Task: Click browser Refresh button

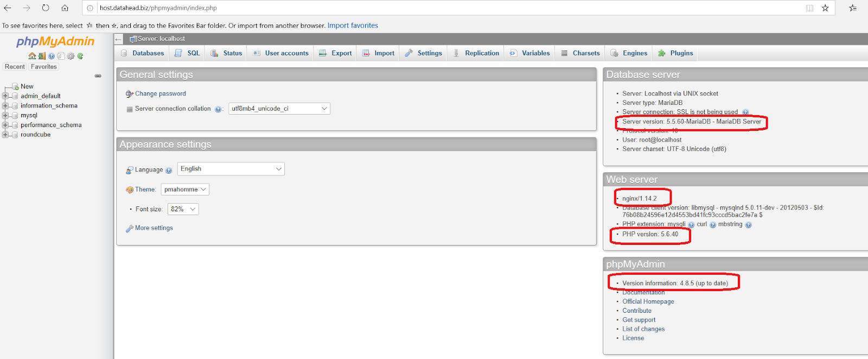Action: [x=46, y=8]
